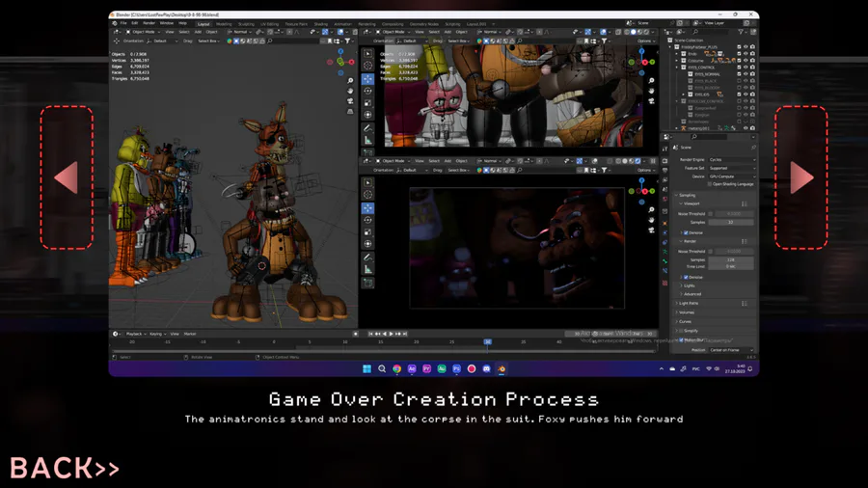This screenshot has height=488, width=868.
Task: Select the Measure tool in top-right viewport
Action: point(367,141)
